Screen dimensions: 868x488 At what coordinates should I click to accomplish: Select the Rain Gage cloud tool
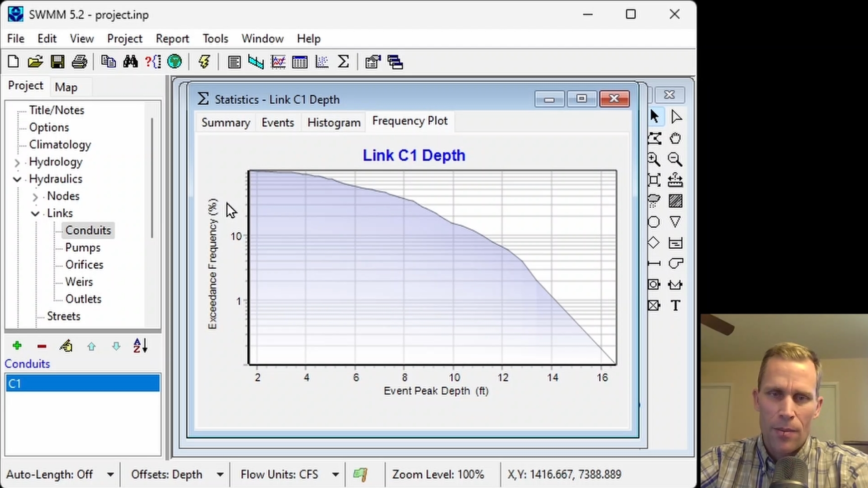(654, 201)
